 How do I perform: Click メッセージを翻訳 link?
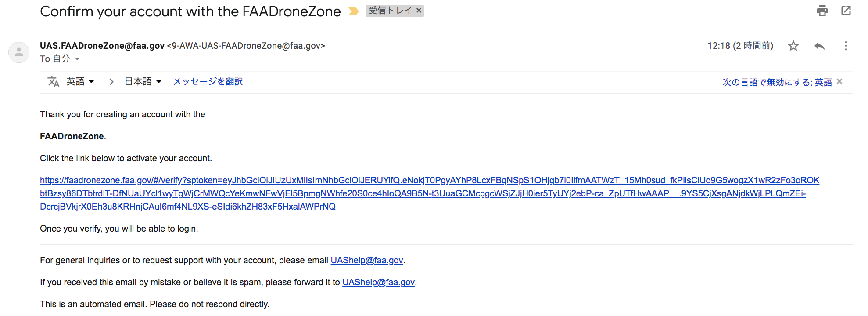[208, 82]
